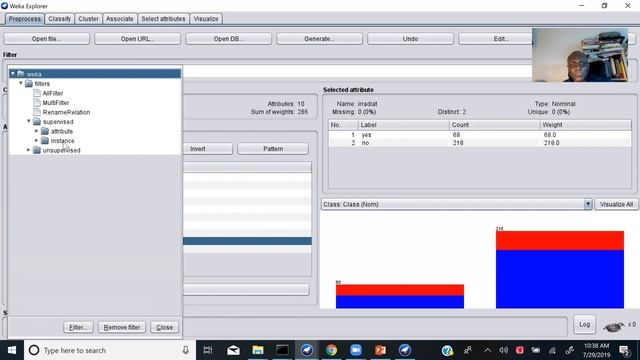This screenshot has width=640, height=360.
Task: Open the Class (Nom) dropdown
Action: coord(588,204)
